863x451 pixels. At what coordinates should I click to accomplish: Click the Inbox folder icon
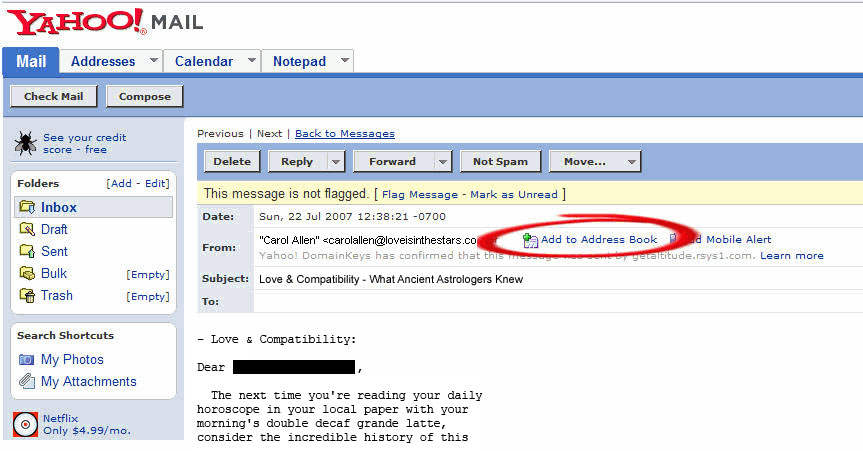coord(27,207)
